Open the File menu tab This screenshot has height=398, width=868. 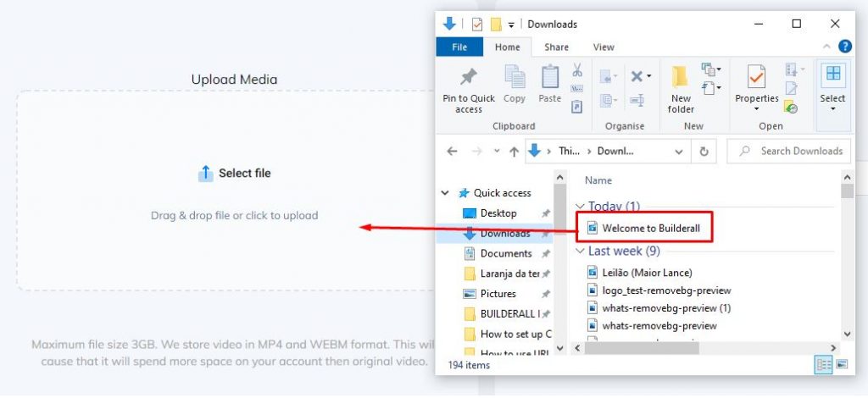pos(459,47)
